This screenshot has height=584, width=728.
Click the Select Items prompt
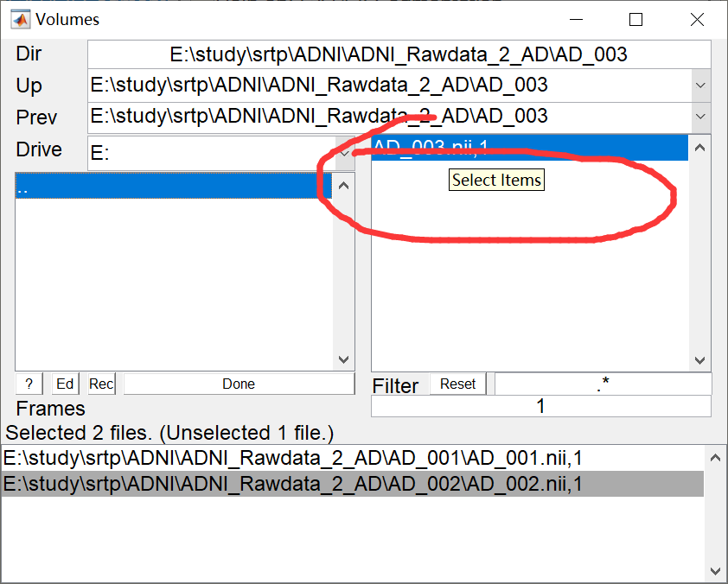[496, 180]
